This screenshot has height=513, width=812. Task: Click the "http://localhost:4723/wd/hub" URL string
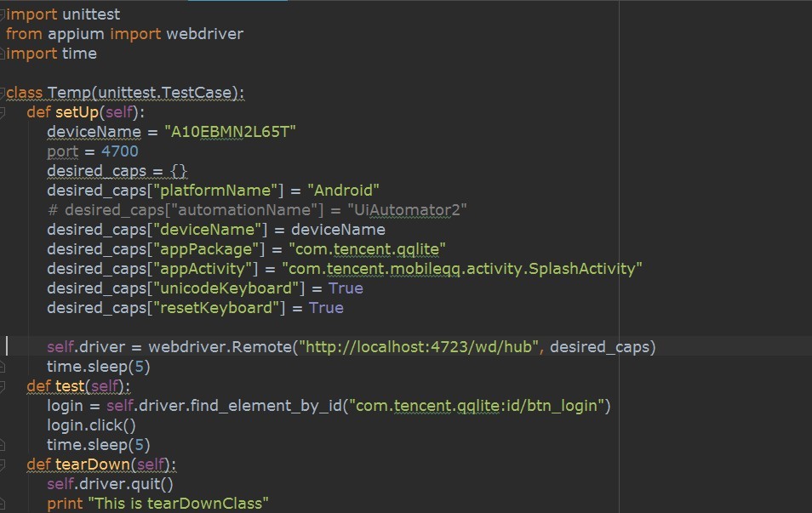click(x=420, y=347)
